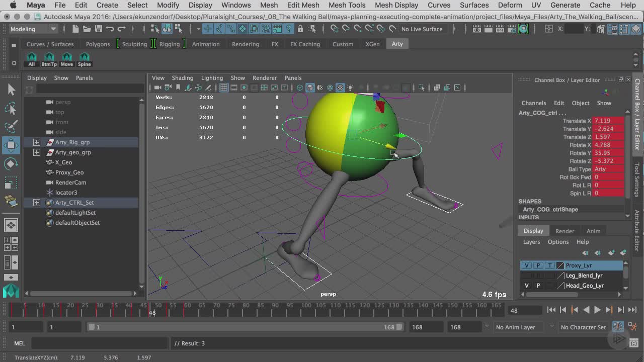The width and height of the screenshot is (644, 362).
Task: Open Layers menu in Layer Editor
Action: [x=531, y=242]
